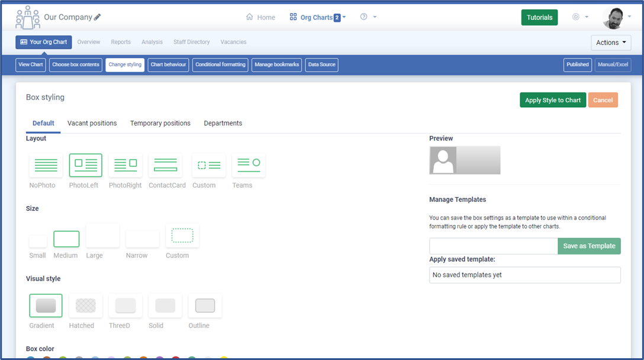Open the Departments tab
Screen dimensions: 644x360
point(223,123)
